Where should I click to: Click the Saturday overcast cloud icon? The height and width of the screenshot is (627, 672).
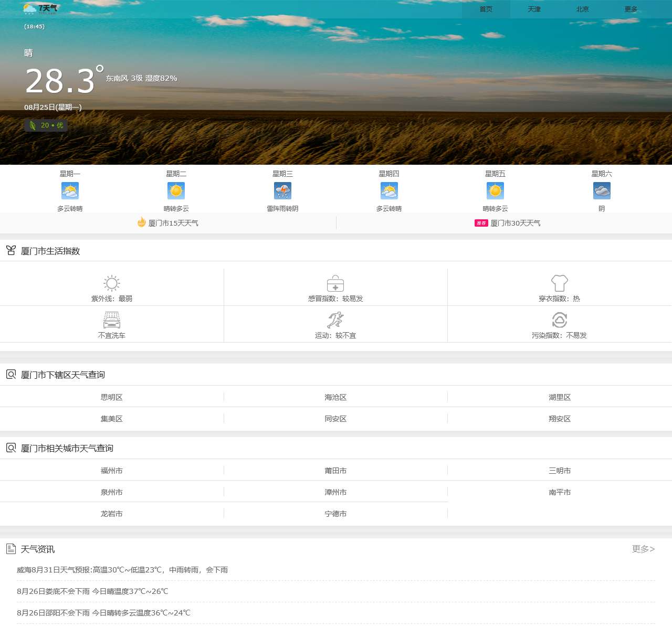[602, 191]
